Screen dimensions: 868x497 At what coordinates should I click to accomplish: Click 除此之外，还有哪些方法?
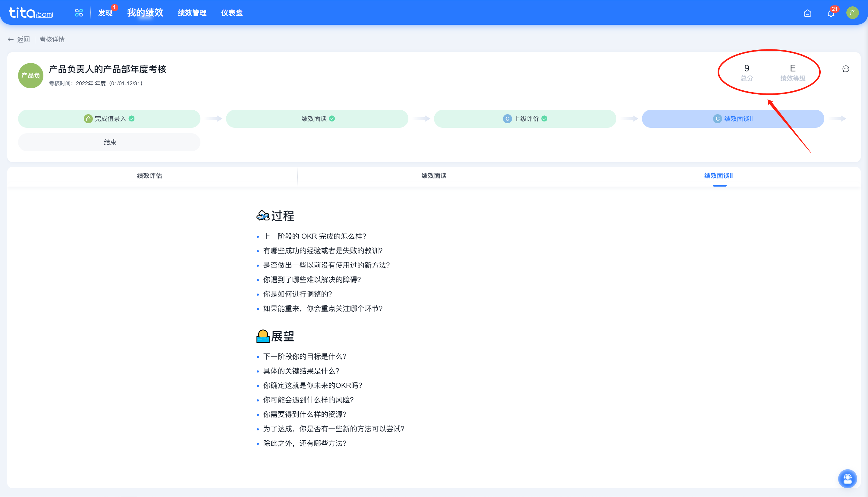tap(304, 443)
